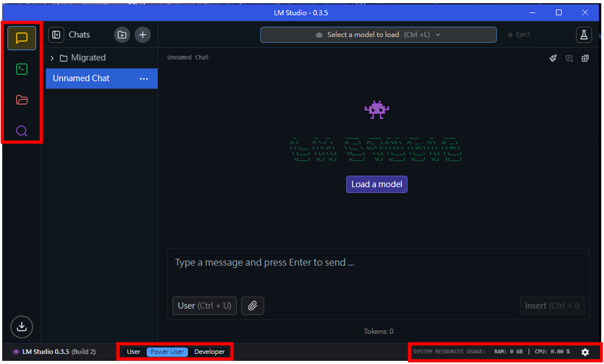Open the Select a model to load dropdown
The height and width of the screenshot is (364, 604).
point(378,35)
